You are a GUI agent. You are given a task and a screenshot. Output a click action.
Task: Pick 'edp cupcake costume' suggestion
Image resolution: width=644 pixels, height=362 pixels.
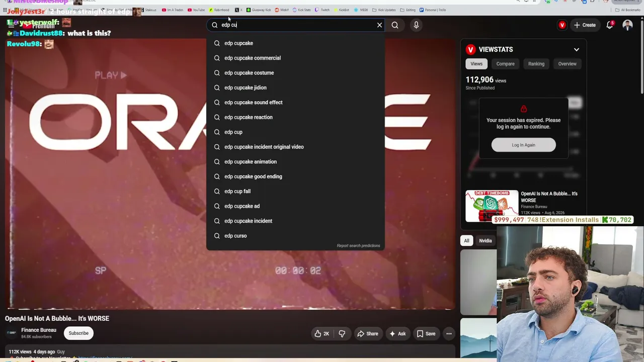point(295,73)
